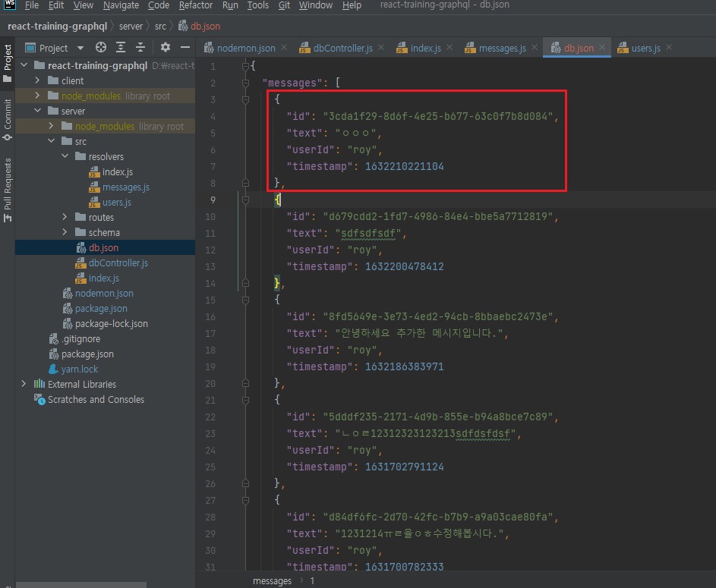This screenshot has width=716, height=588.
Task: Switch to the messages.js tab
Action: pyautogui.click(x=501, y=48)
